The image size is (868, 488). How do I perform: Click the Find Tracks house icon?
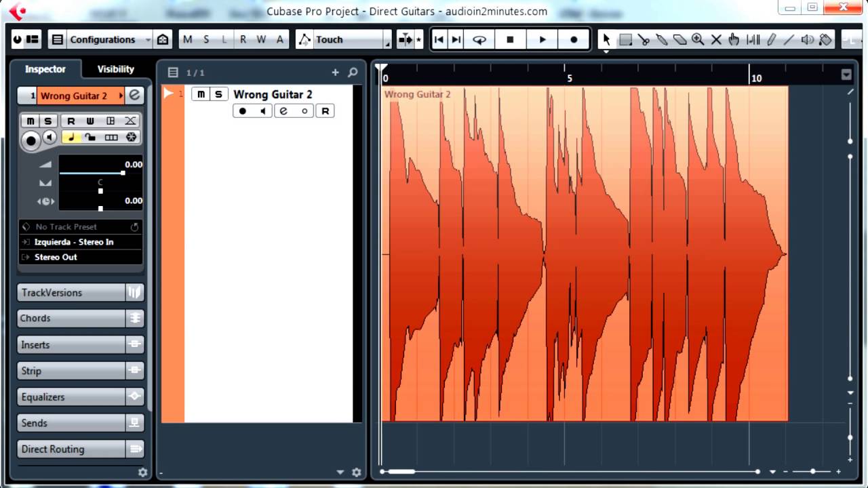coord(163,39)
